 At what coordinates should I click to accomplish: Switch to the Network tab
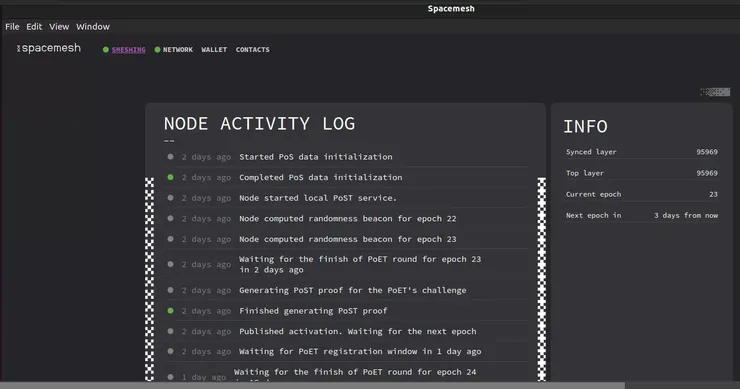[178, 50]
